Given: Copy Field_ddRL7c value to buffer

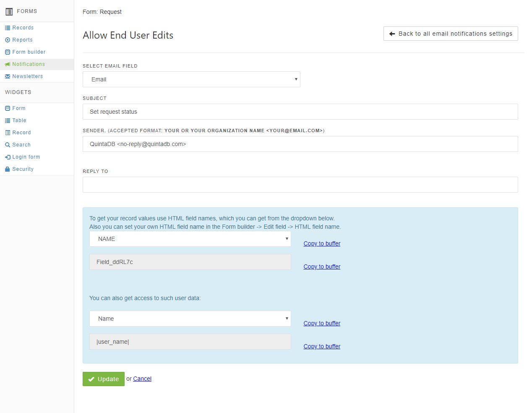Looking at the screenshot, I should [x=322, y=267].
